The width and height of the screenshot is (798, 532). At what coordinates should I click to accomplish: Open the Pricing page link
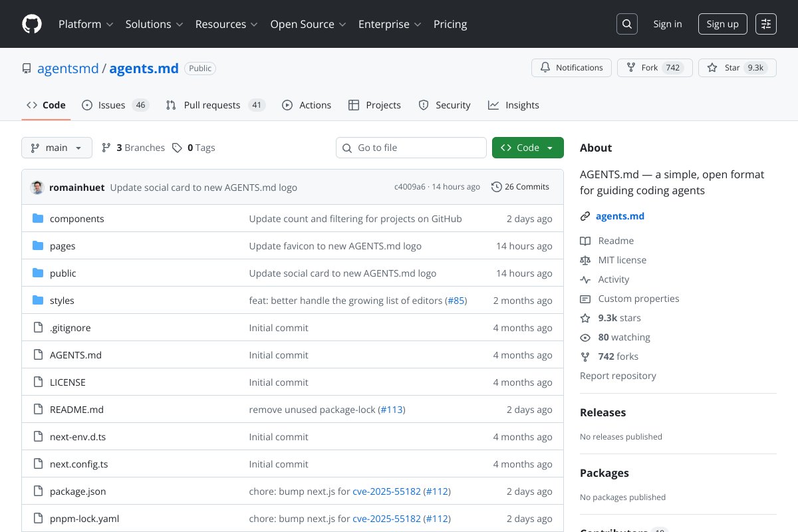pyautogui.click(x=450, y=24)
